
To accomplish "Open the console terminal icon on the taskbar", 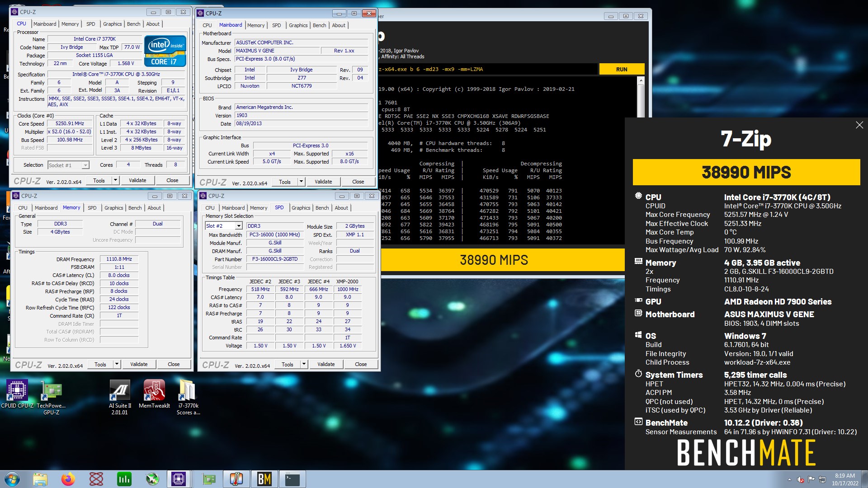I will point(292,479).
